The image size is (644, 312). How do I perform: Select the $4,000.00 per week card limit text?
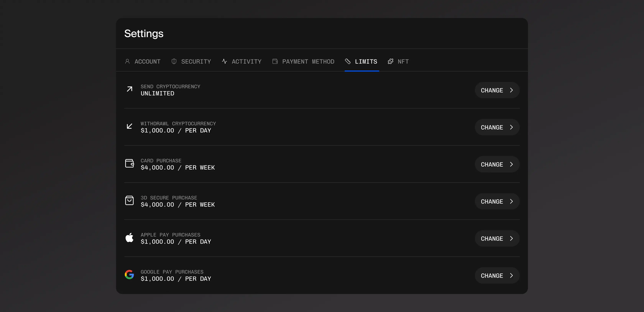[x=177, y=167]
